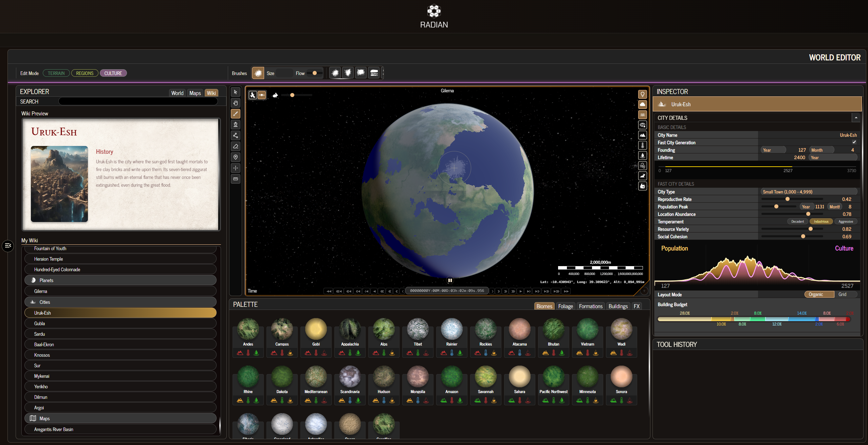
Task: Choose the second spiky brush preset
Action: (x=348, y=73)
